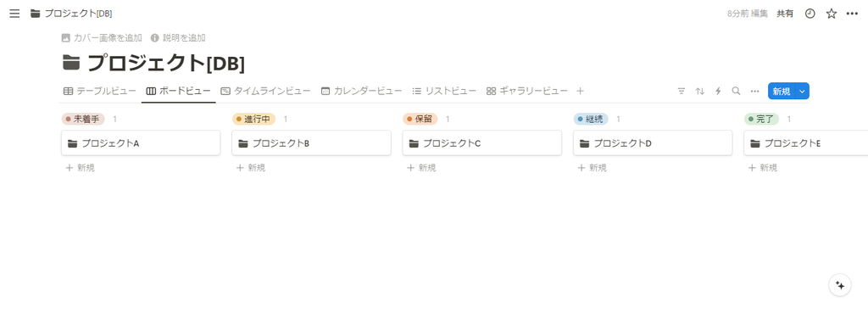Open the Notion AI sparkle button
This screenshot has height=313, width=868.
point(840,285)
